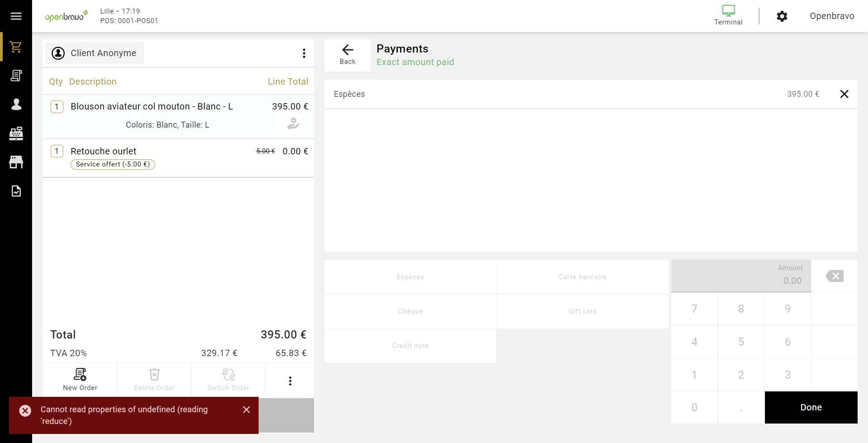Tap keypad digit 0
This screenshot has width=868, height=443.
[694, 407]
